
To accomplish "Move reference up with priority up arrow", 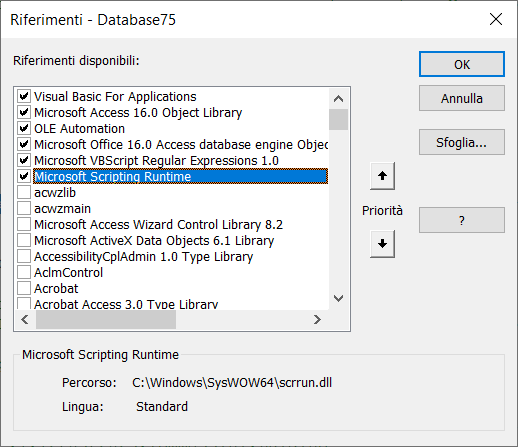I will 382,176.
